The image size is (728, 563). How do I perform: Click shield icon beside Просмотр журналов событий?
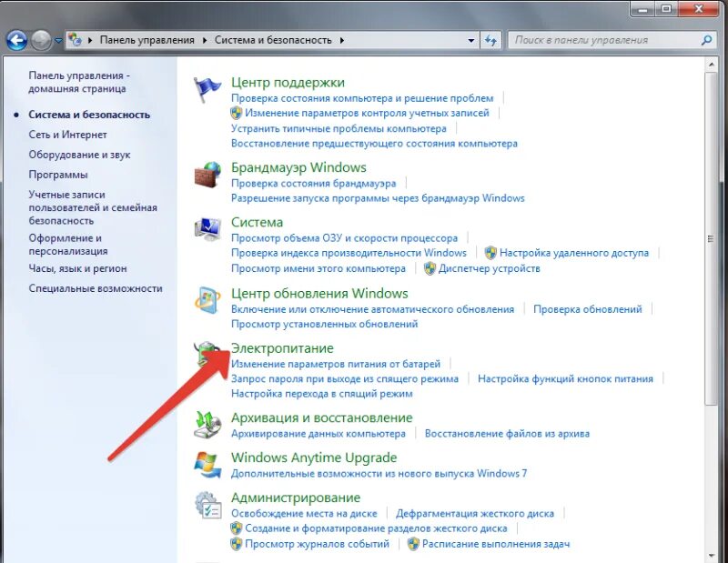coord(237,544)
